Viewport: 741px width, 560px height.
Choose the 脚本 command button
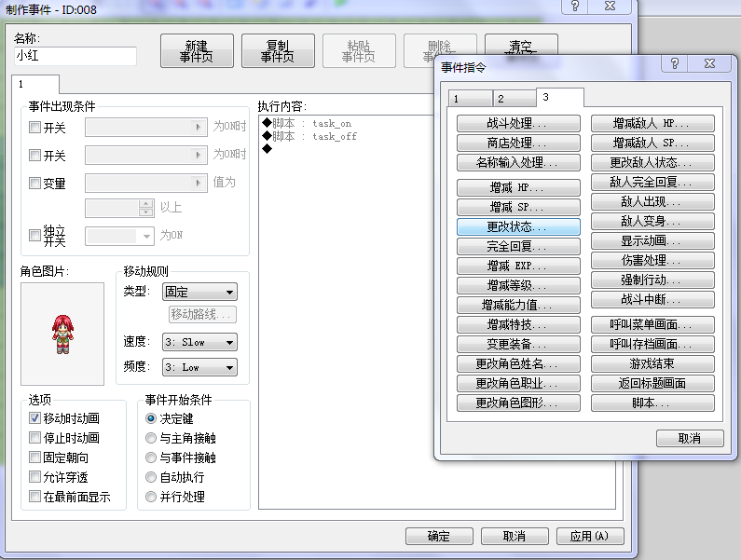tap(652, 403)
